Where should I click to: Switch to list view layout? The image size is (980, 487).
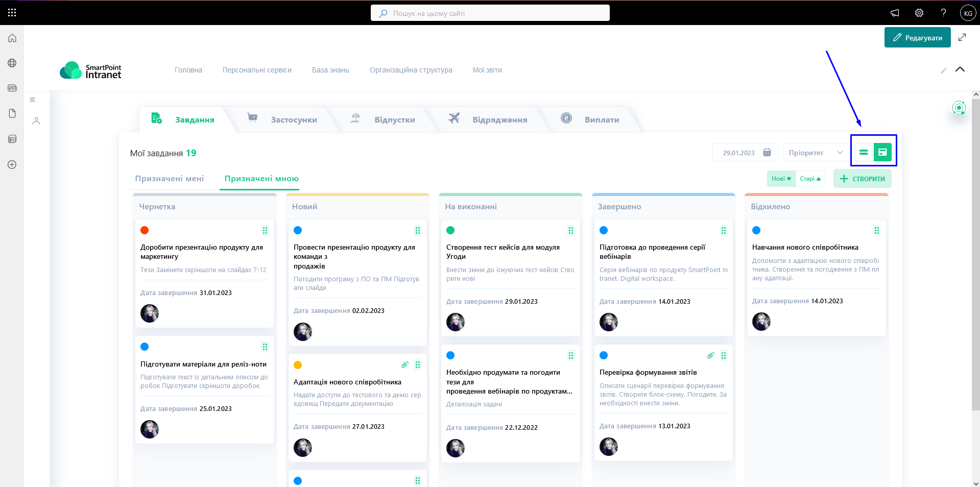pyautogui.click(x=864, y=152)
